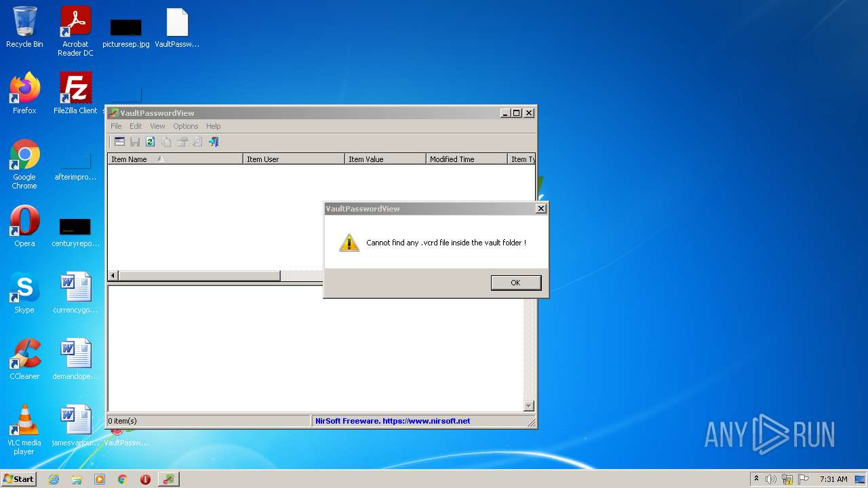The height and width of the screenshot is (488, 868).
Task: Click the 0 item(s) status bar text
Action: click(123, 421)
